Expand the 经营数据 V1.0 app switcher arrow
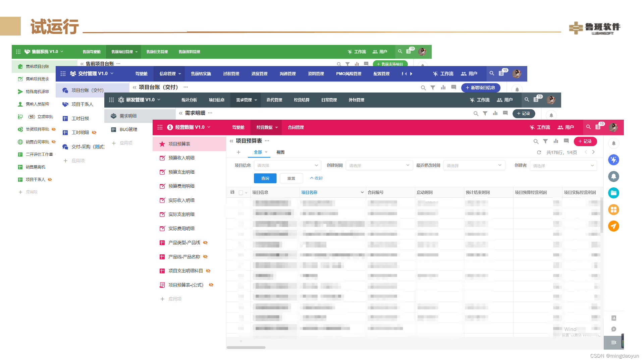 point(209,127)
